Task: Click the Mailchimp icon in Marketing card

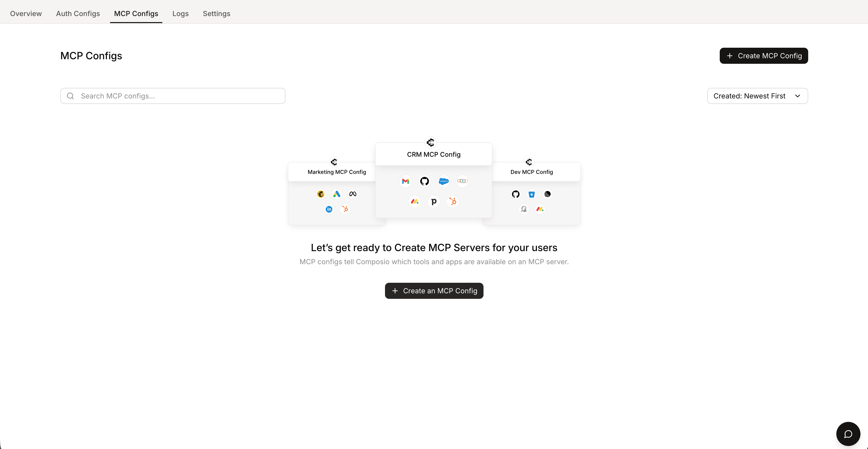Action: click(x=320, y=194)
